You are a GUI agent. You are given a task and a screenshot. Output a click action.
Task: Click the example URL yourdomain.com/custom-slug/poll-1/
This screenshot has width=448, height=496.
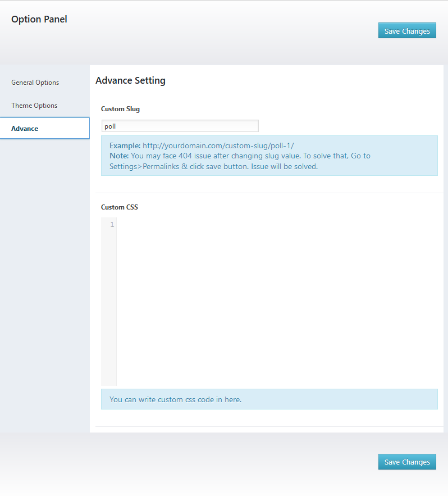pyautogui.click(x=218, y=145)
